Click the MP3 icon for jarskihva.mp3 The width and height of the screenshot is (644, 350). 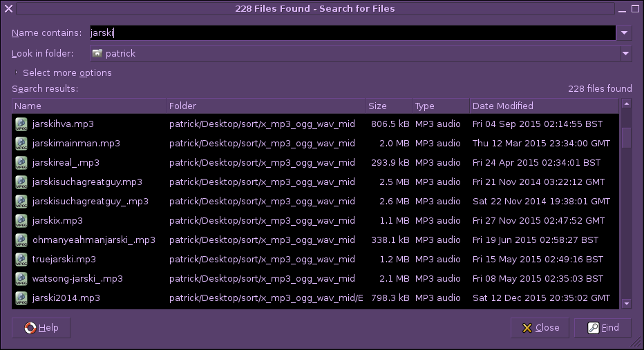pyautogui.click(x=21, y=124)
